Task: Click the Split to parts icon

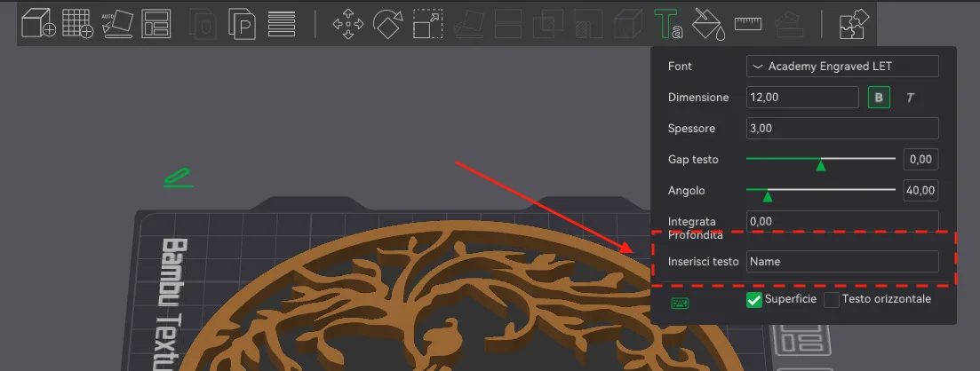Action: click(243, 24)
